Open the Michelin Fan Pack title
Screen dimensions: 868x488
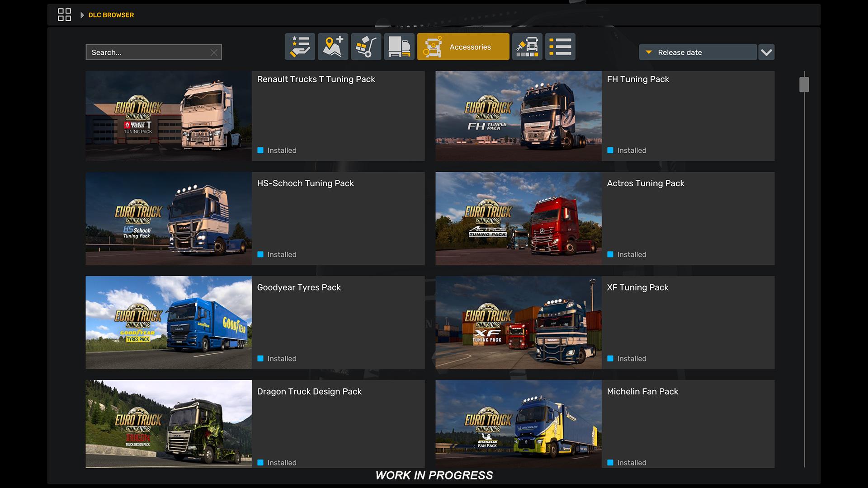(642, 391)
